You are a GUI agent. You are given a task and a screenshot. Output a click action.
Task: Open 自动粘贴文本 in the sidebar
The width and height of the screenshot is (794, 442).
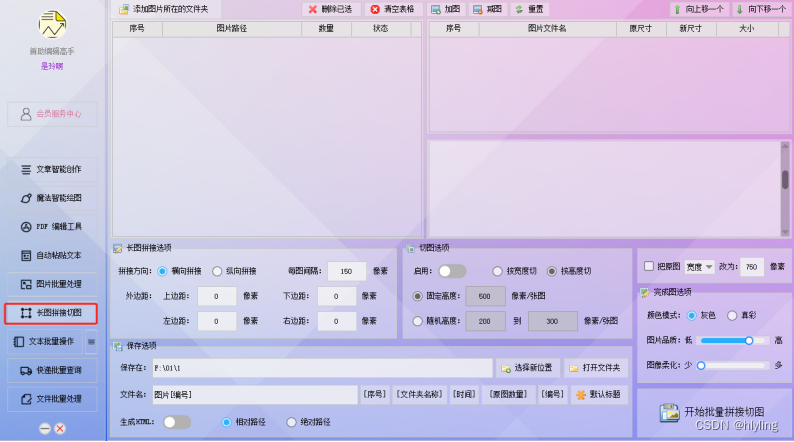coord(52,256)
